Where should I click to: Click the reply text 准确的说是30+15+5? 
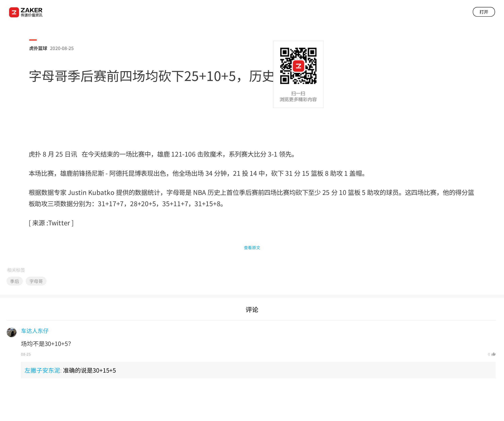click(90, 370)
